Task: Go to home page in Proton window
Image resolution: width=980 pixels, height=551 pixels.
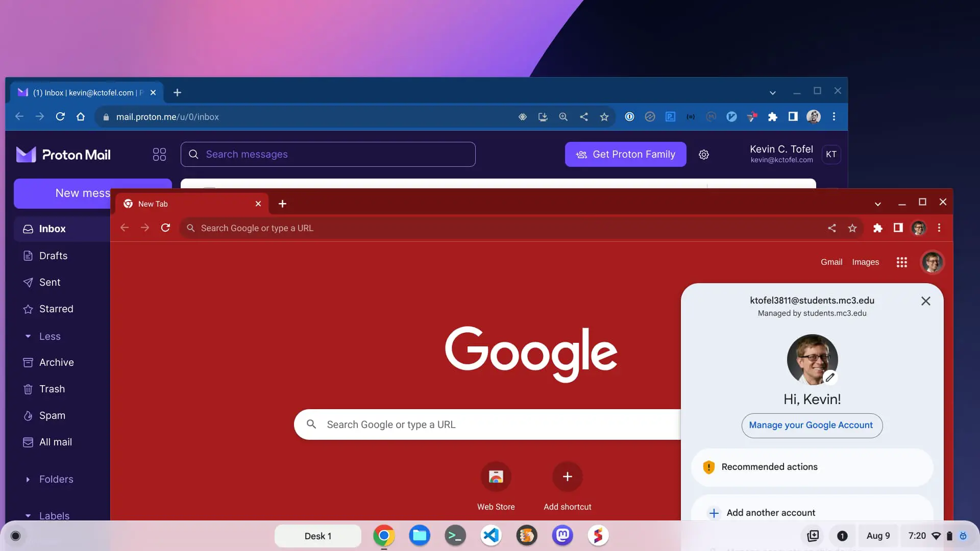Action: pos(80,116)
